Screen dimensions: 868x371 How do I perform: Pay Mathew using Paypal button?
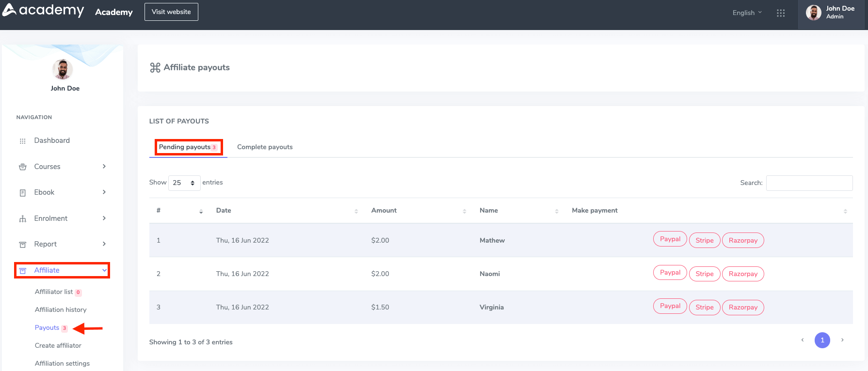click(x=670, y=239)
